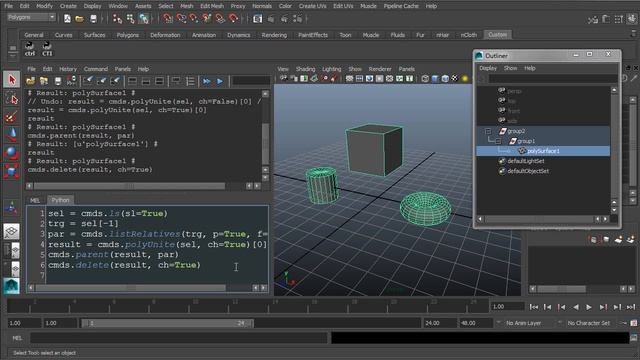Open the Mesh menu
This screenshot has height=360, width=640.
click(187, 6)
